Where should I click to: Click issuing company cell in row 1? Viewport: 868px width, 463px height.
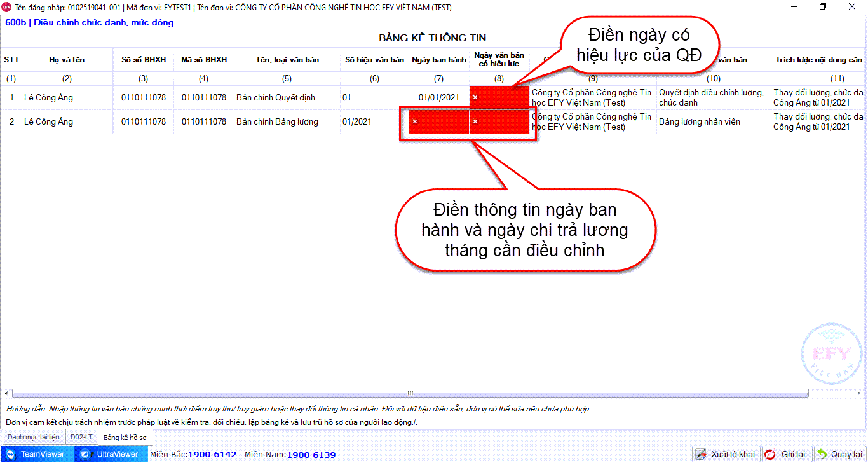[593, 97]
